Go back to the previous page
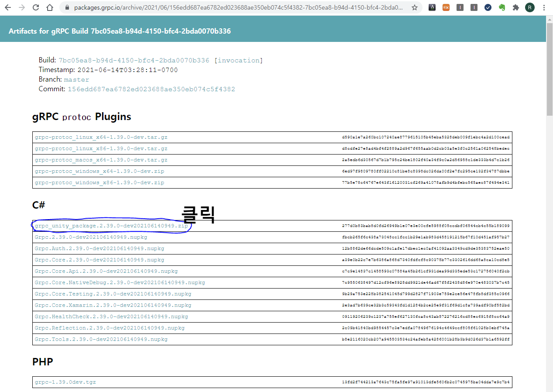The image size is (553, 392). [x=8, y=7]
